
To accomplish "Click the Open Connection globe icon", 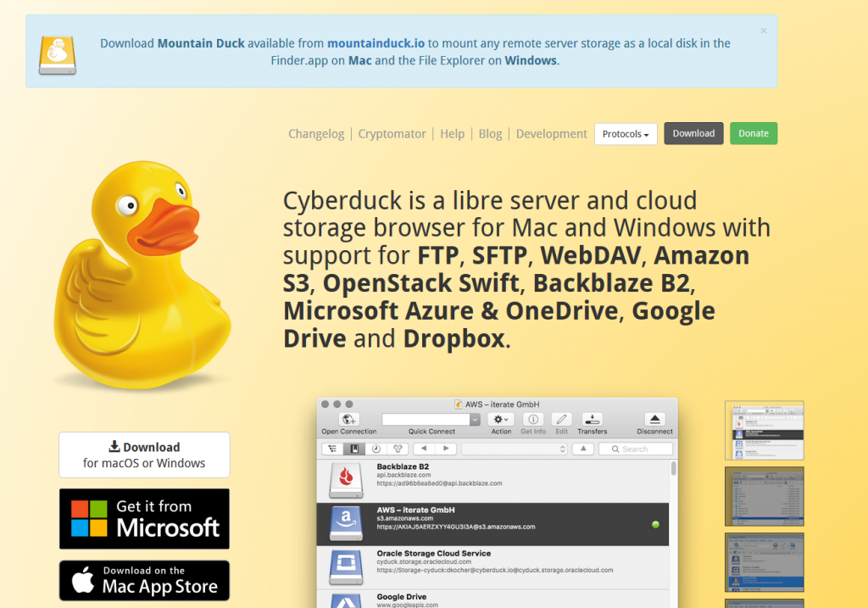I will [x=348, y=419].
